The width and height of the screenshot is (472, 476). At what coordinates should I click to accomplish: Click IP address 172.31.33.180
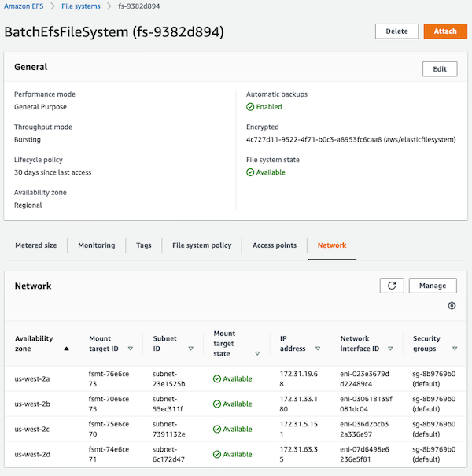click(x=299, y=404)
